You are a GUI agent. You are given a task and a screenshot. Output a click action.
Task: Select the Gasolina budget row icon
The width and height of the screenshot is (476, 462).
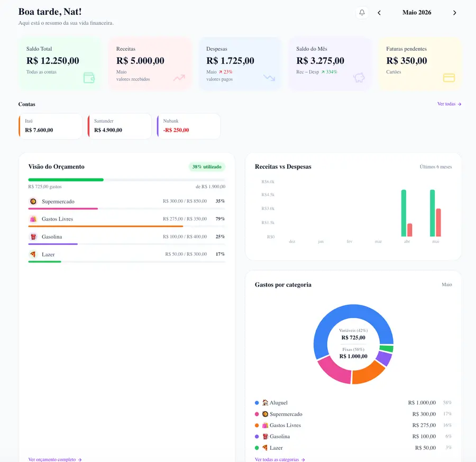pos(33,237)
